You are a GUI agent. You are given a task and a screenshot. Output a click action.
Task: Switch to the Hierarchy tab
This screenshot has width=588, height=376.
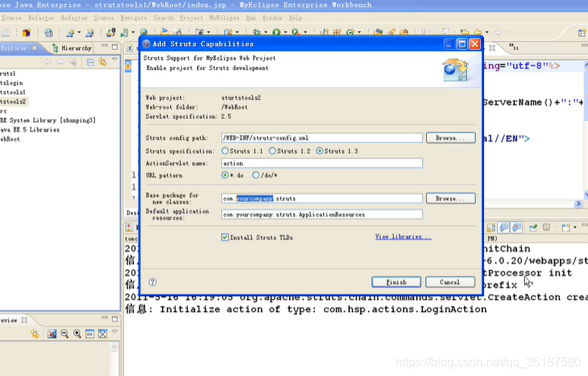[72, 48]
